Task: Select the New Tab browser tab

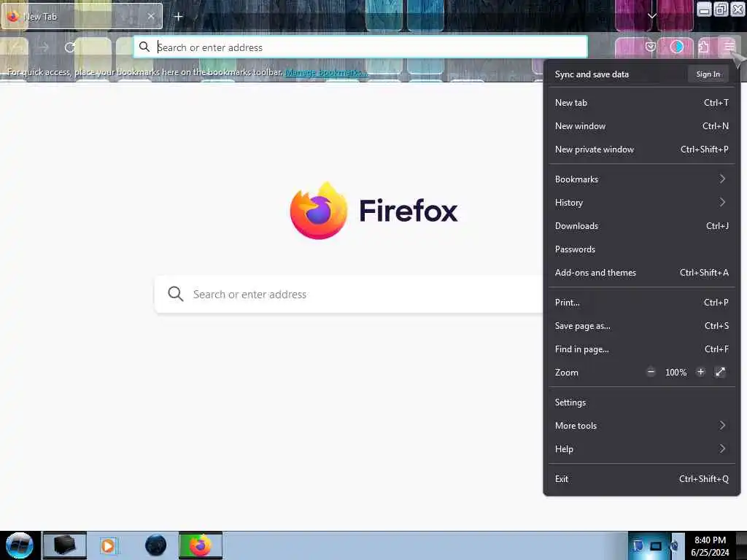Action: (x=82, y=16)
